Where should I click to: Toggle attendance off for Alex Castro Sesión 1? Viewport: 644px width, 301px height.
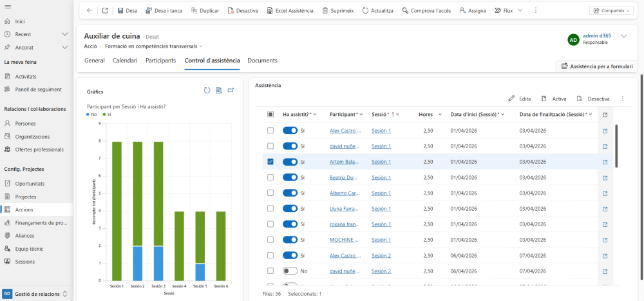click(290, 131)
